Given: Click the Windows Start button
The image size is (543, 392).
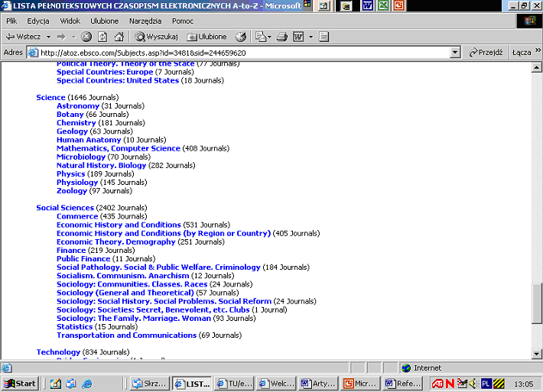Looking at the screenshot, I should pyautogui.click(x=21, y=384).
